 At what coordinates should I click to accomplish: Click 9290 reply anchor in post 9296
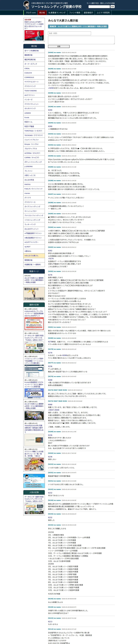point(50,110)
